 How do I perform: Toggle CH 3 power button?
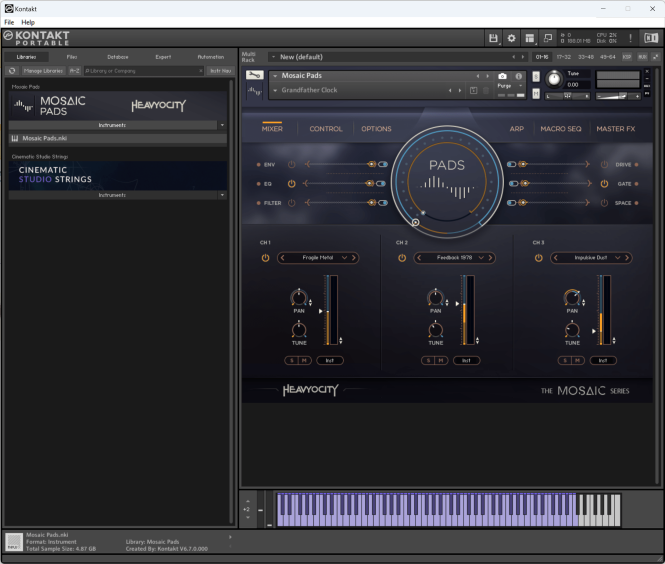click(539, 258)
